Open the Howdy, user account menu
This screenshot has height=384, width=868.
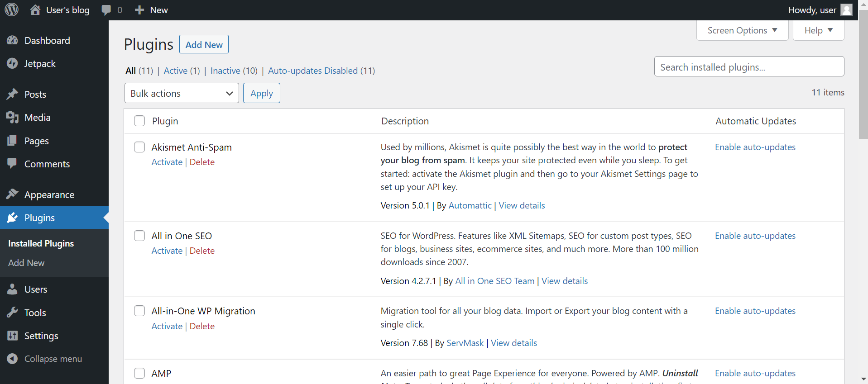[820, 10]
